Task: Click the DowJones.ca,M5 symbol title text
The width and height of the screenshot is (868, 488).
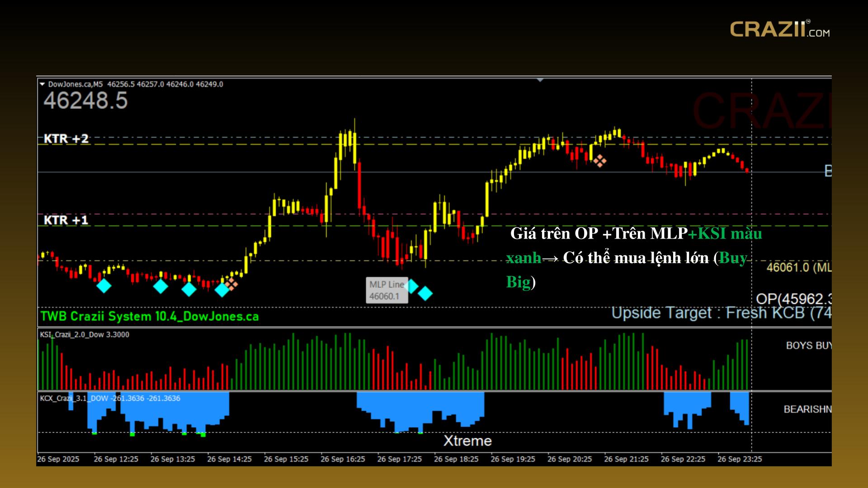Action: pos(75,84)
